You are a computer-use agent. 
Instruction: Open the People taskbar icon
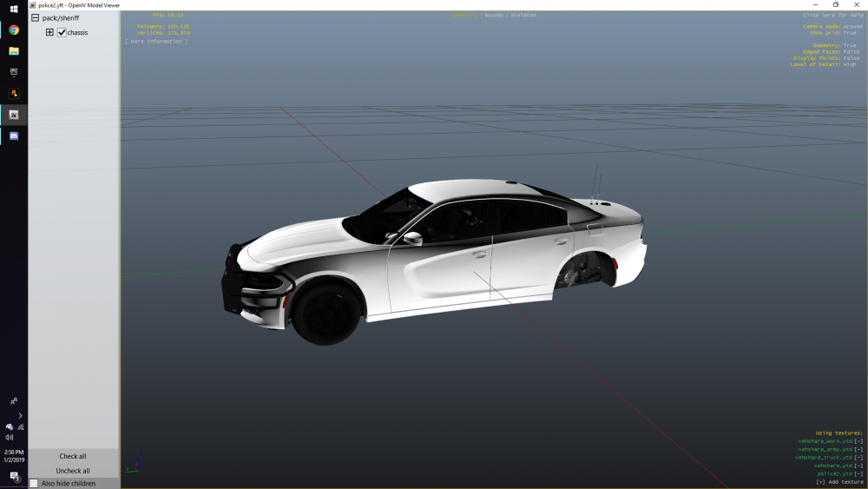[x=14, y=401]
